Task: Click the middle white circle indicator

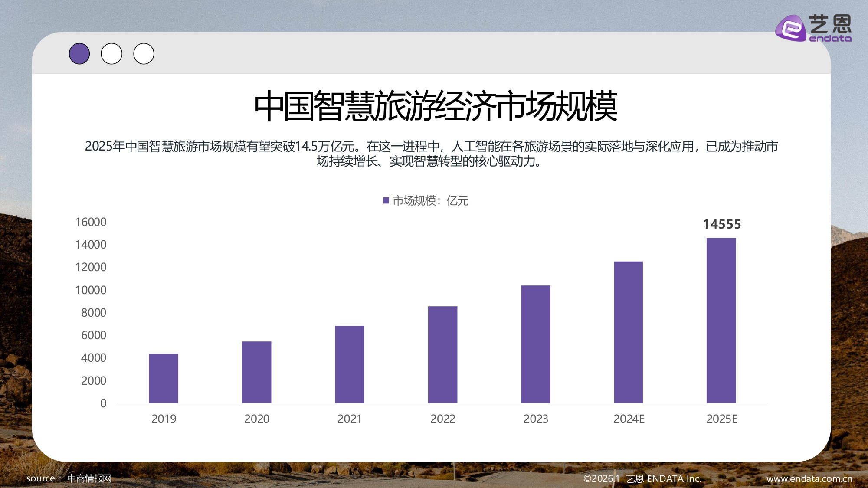Action: click(x=112, y=53)
